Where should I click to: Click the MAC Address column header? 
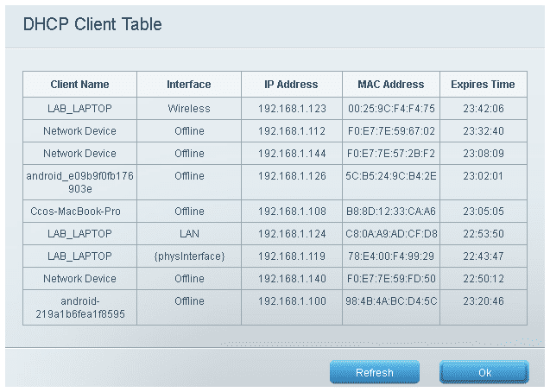point(390,85)
